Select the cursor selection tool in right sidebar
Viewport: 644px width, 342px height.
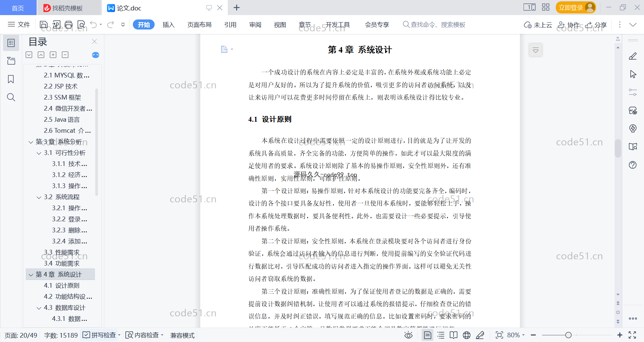[x=633, y=74]
